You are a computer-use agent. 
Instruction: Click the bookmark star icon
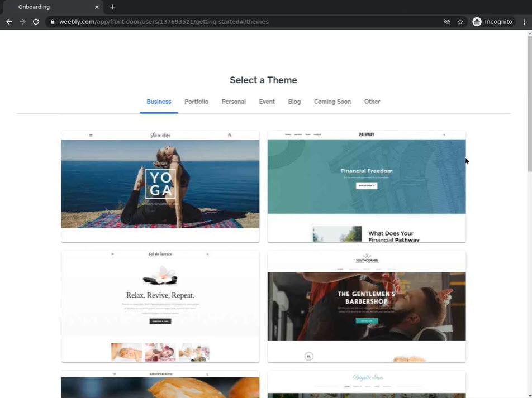point(460,21)
